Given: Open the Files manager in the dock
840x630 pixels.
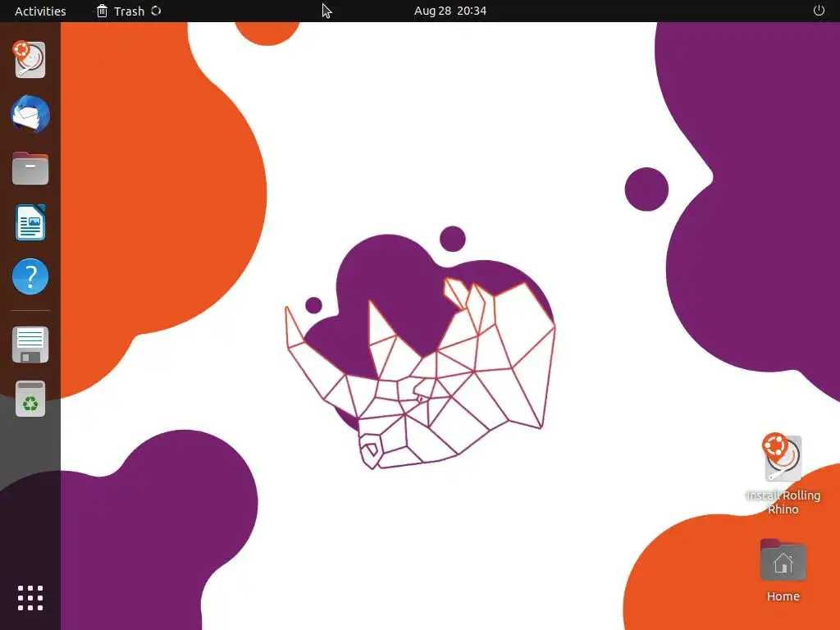Looking at the screenshot, I should pos(30,168).
